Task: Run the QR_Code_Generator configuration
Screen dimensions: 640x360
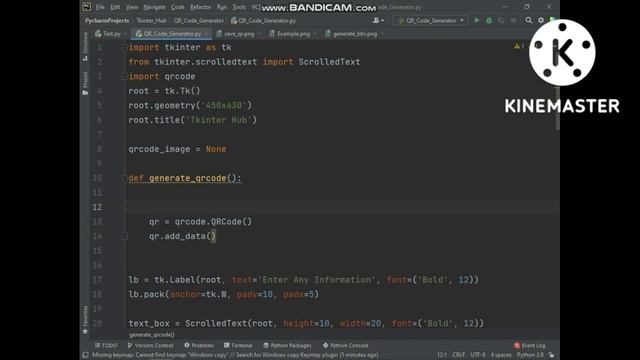Action: click(x=476, y=20)
